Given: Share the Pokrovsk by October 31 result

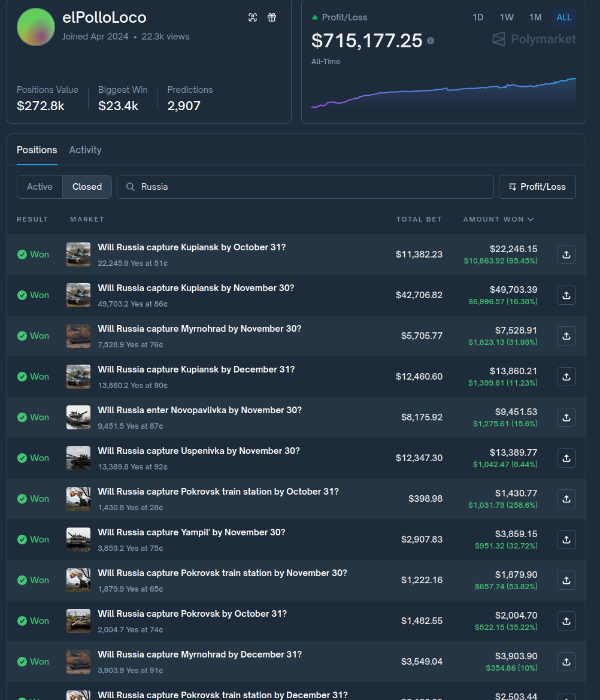Looking at the screenshot, I should 566,621.
